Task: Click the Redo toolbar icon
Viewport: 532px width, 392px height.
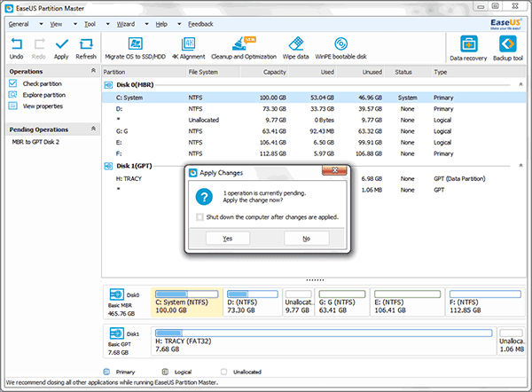Action: point(39,44)
